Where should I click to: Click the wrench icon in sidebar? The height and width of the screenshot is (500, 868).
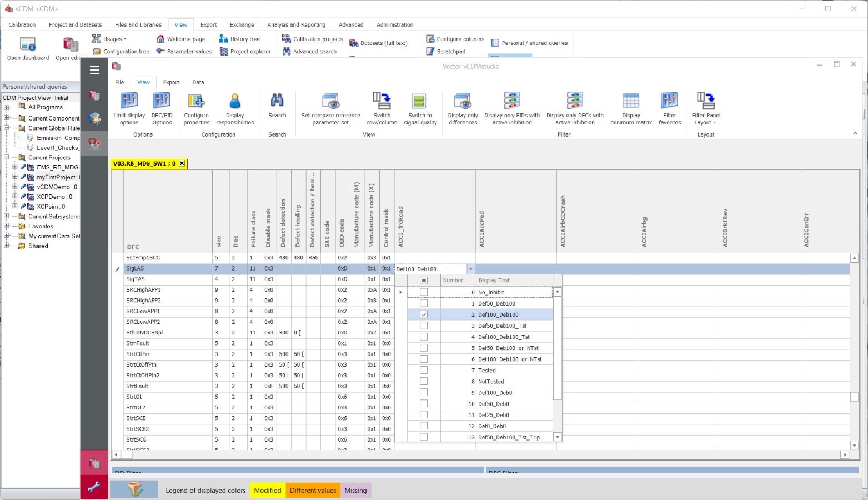94,487
